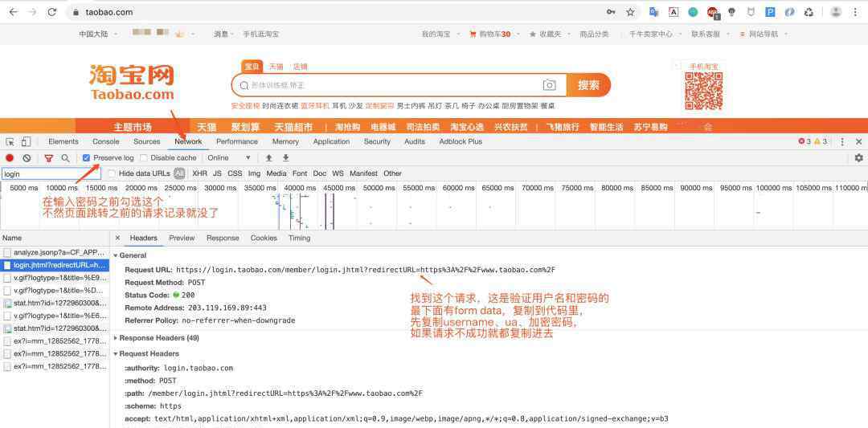This screenshot has width=868, height=428.
Task: Select the login.jhtml request row
Action: point(55,266)
